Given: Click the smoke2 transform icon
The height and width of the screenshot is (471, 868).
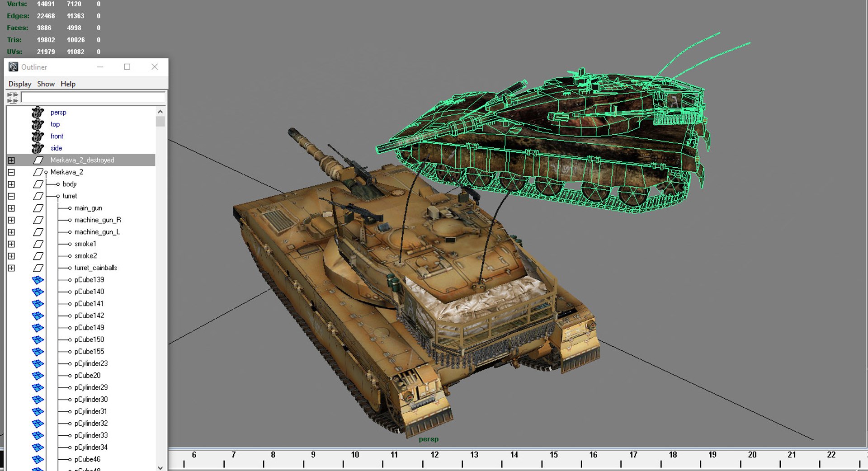Looking at the screenshot, I should [38, 256].
